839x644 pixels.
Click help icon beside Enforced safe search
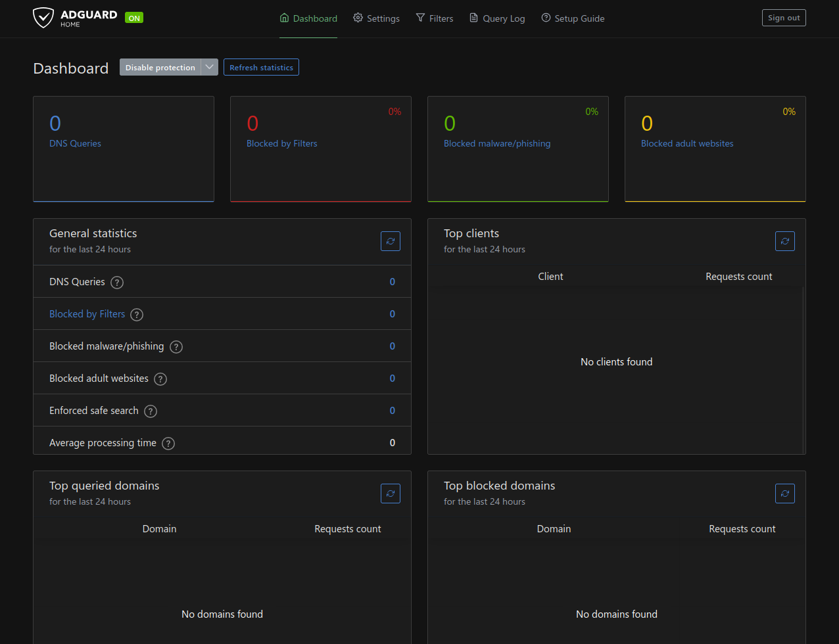(x=151, y=411)
